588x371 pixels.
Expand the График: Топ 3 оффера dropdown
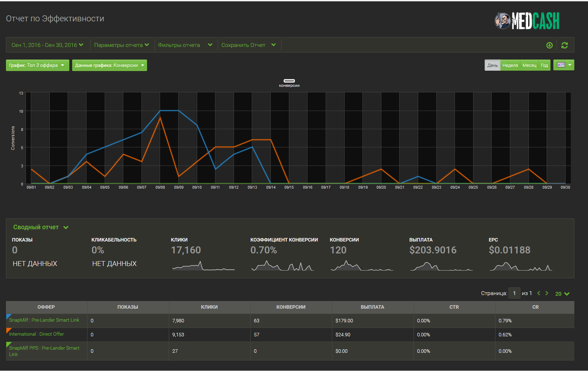coord(37,65)
